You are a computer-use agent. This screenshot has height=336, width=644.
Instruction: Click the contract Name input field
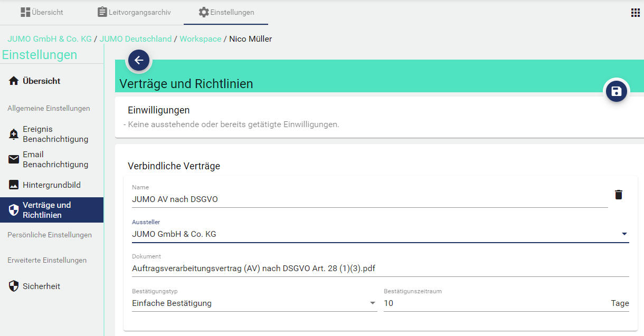[370, 199]
